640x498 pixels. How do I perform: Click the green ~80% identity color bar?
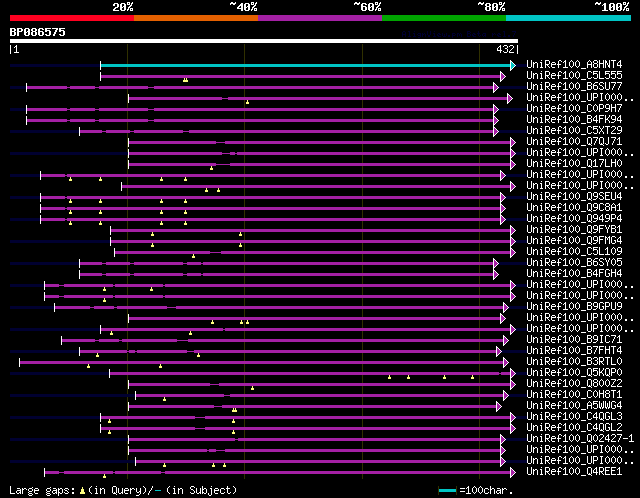444,18
